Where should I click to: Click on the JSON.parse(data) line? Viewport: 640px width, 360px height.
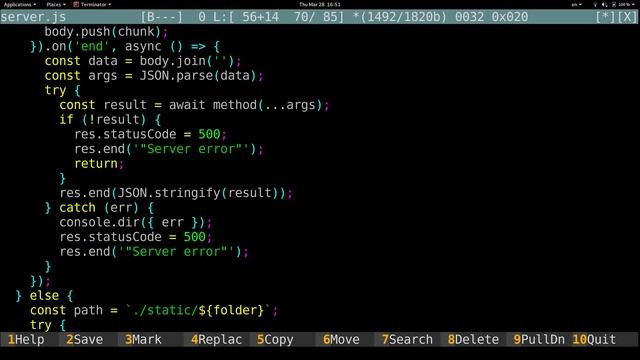[154, 76]
